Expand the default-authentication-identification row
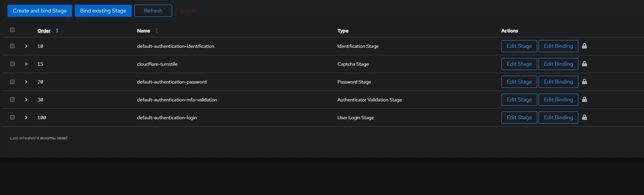Viewport: 644px width, 195px height. click(26, 46)
